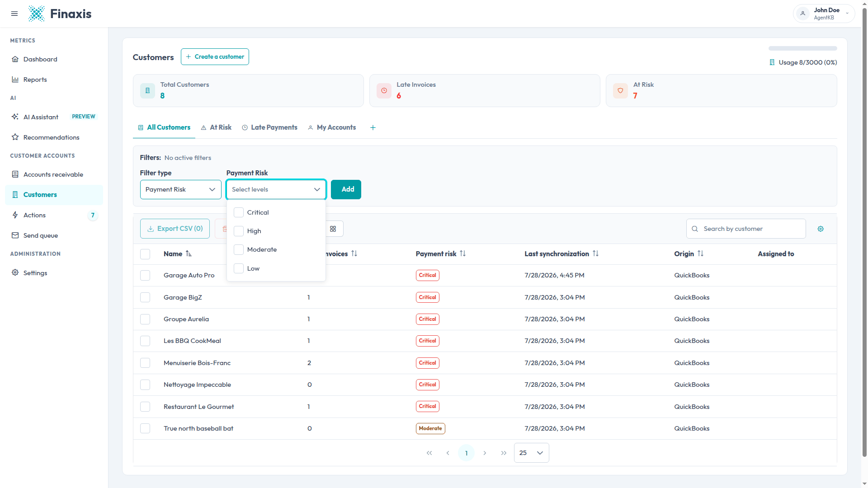Screen dimensions: 868x488
Task: Go to previous page arrow
Action: point(448,453)
